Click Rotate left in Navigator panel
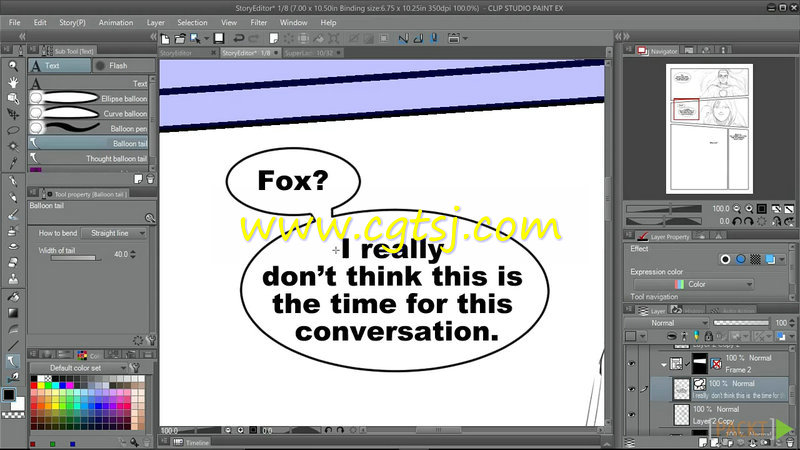This screenshot has height=450, width=800. point(737,221)
